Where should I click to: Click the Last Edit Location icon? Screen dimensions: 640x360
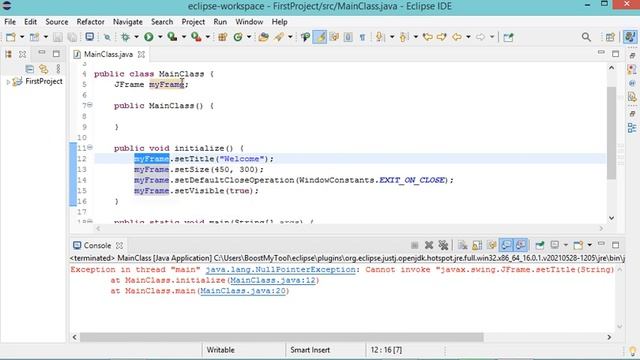[x=427, y=37]
